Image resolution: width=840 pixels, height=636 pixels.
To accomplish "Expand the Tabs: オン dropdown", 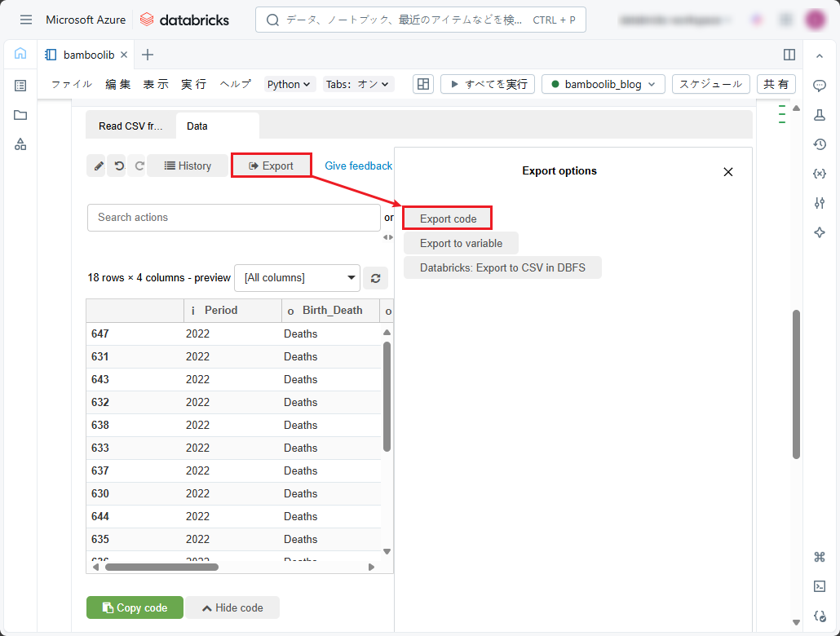I will pyautogui.click(x=359, y=84).
